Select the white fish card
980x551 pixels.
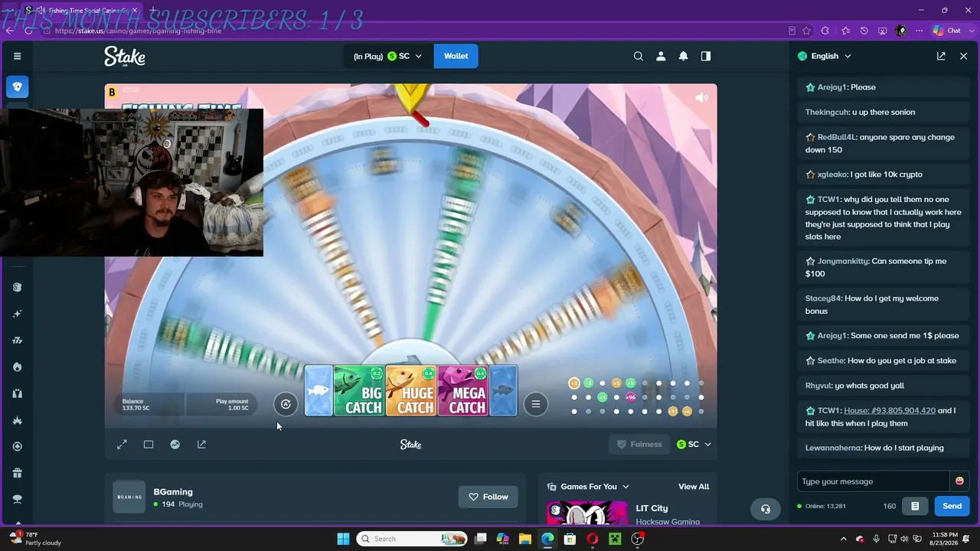(318, 391)
